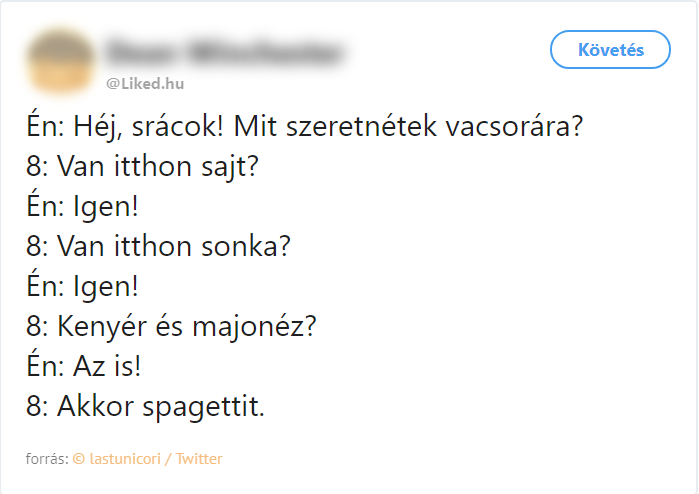Click the second 'Én: Igen!' reply line
Image resolution: width=699 pixels, height=494 pixels.
[x=82, y=286]
